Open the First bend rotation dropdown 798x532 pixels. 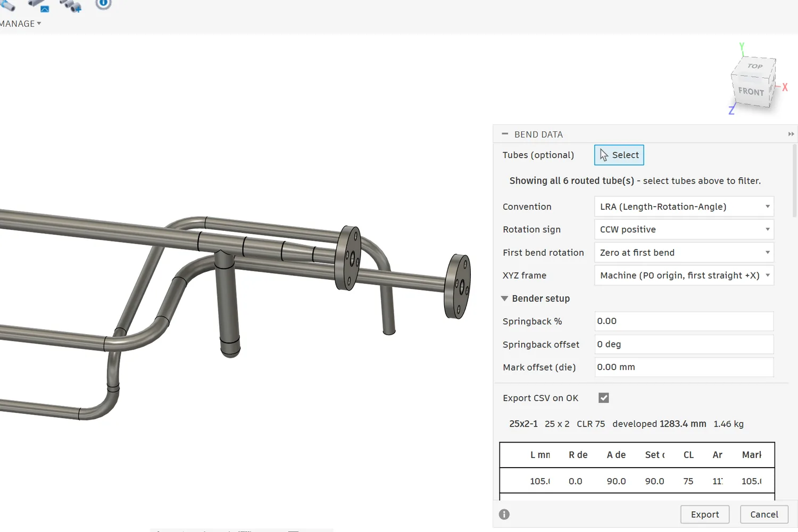click(684, 252)
